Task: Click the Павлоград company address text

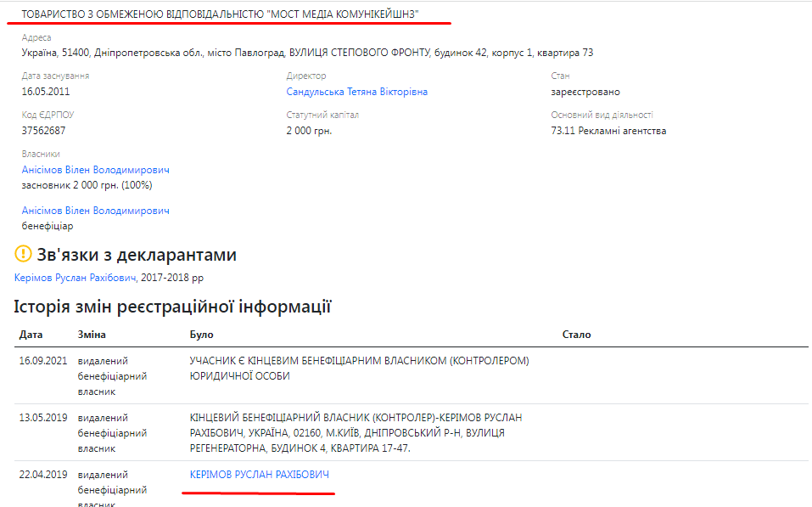Action: point(306,53)
